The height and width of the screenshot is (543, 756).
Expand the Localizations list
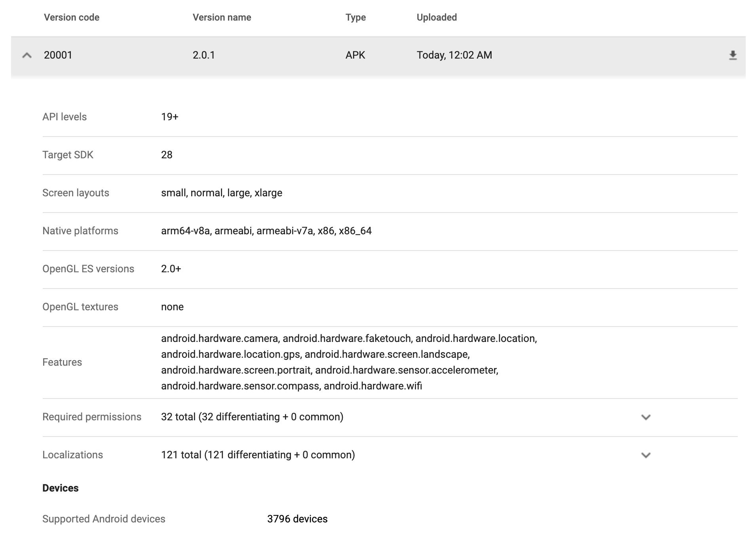point(646,455)
